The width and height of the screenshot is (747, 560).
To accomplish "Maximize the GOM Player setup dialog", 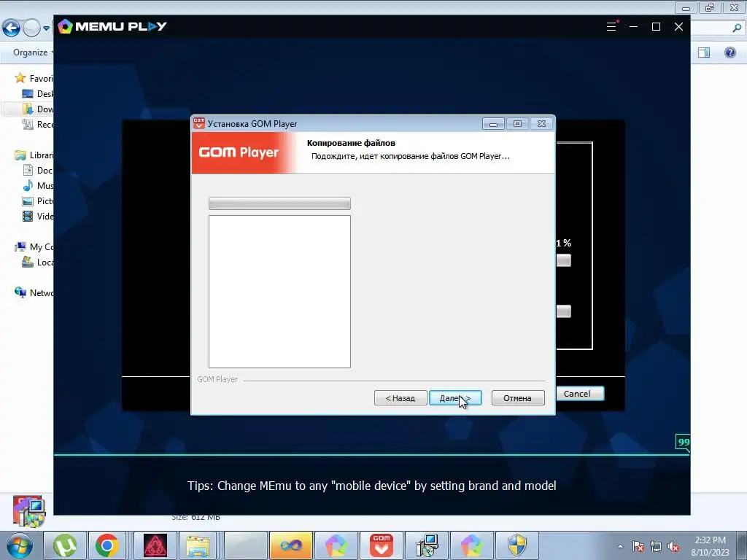I will point(517,124).
